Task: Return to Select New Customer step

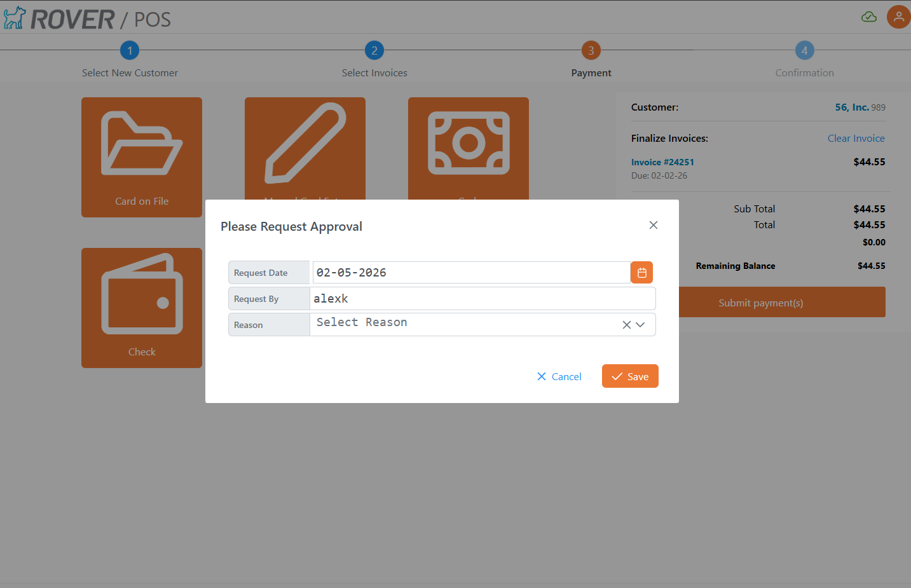Action: 130,60
